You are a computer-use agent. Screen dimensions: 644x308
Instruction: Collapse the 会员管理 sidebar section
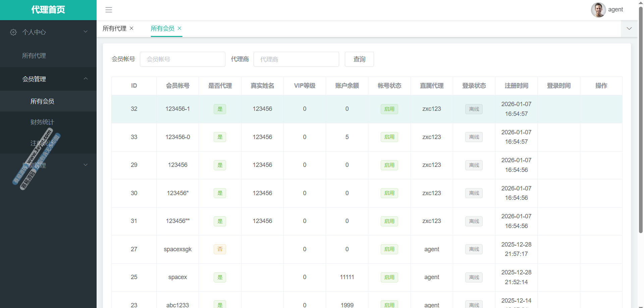tap(48, 79)
